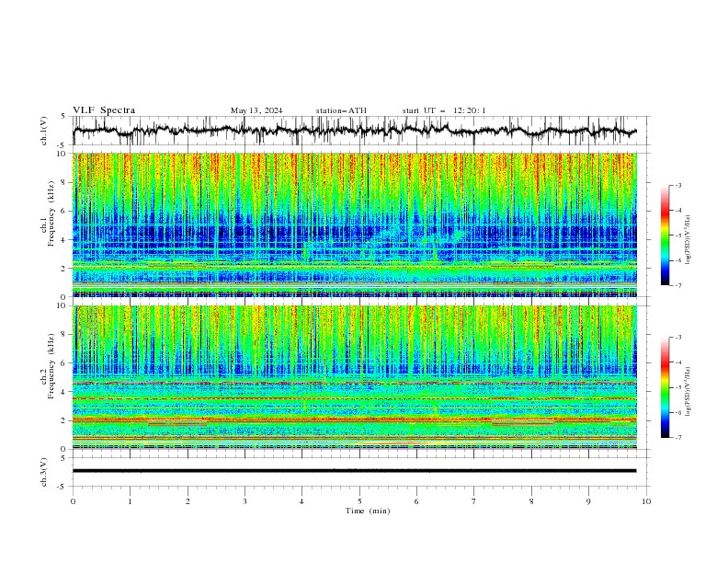The image size is (728, 563).
Task: Click time axis tick label '5'
Action: [x=359, y=501]
